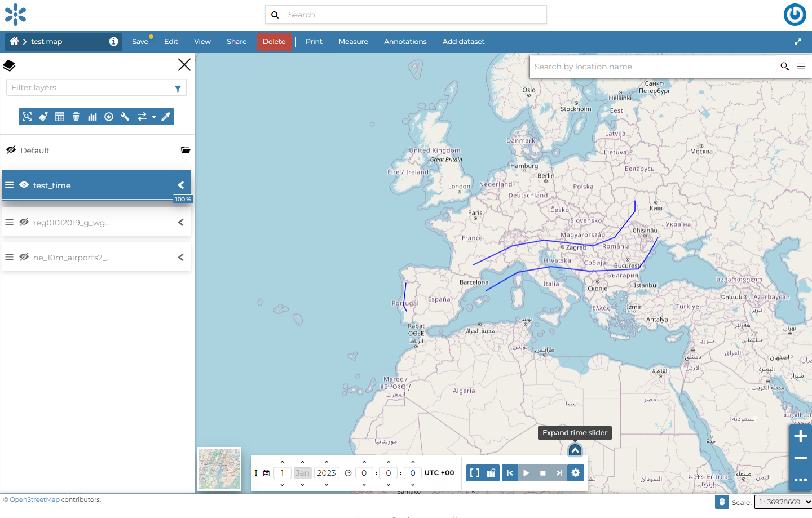Click the background map thumbnail

pos(219,469)
